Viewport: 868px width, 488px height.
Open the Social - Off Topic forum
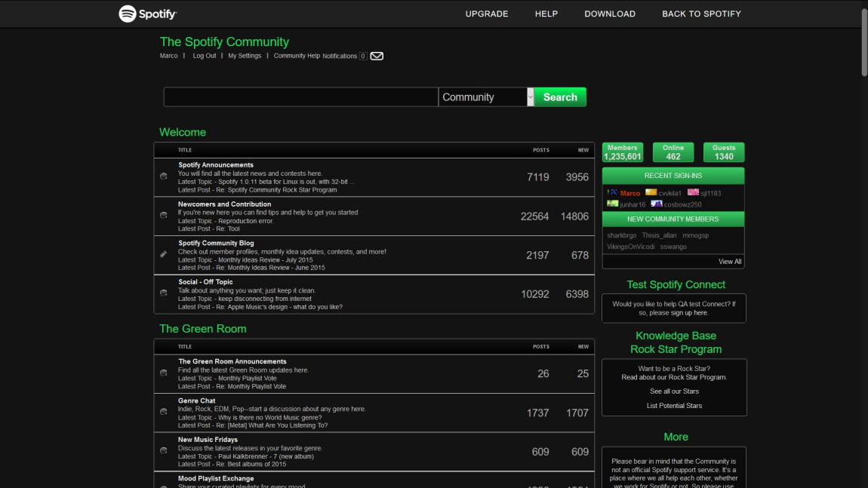205,281
